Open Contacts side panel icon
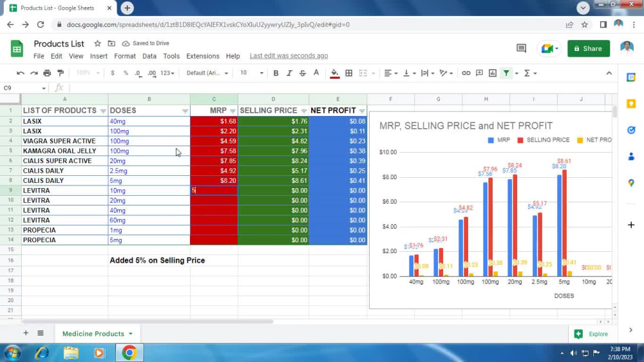This screenshot has width=644, height=362. coord(631,157)
